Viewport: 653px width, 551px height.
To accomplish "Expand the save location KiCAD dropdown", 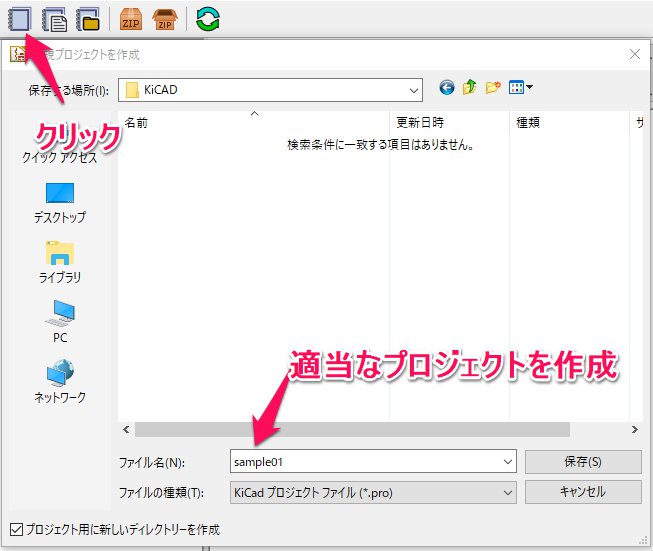I will pyautogui.click(x=413, y=90).
